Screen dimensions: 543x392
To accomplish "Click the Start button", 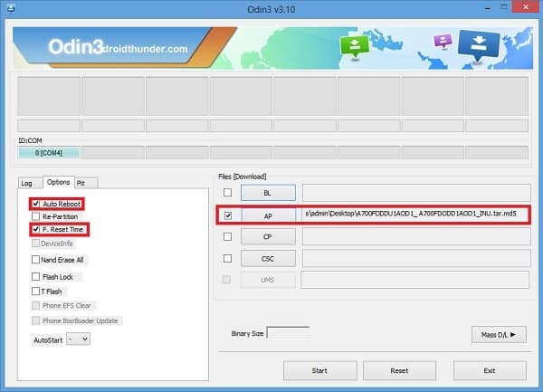I will click(319, 371).
